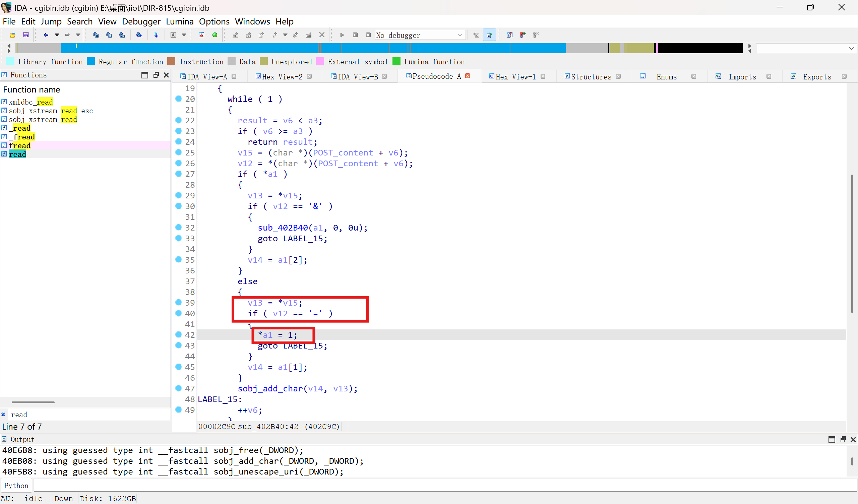This screenshot has width=858, height=504.
Task: Click the binoculars search-text icon
Action: [x=109, y=35]
